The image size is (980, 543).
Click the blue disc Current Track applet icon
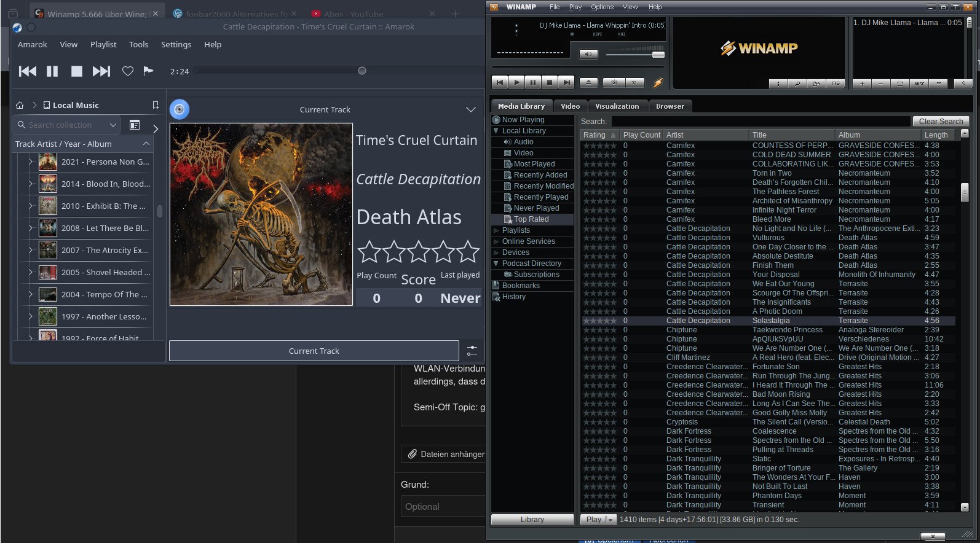[180, 109]
